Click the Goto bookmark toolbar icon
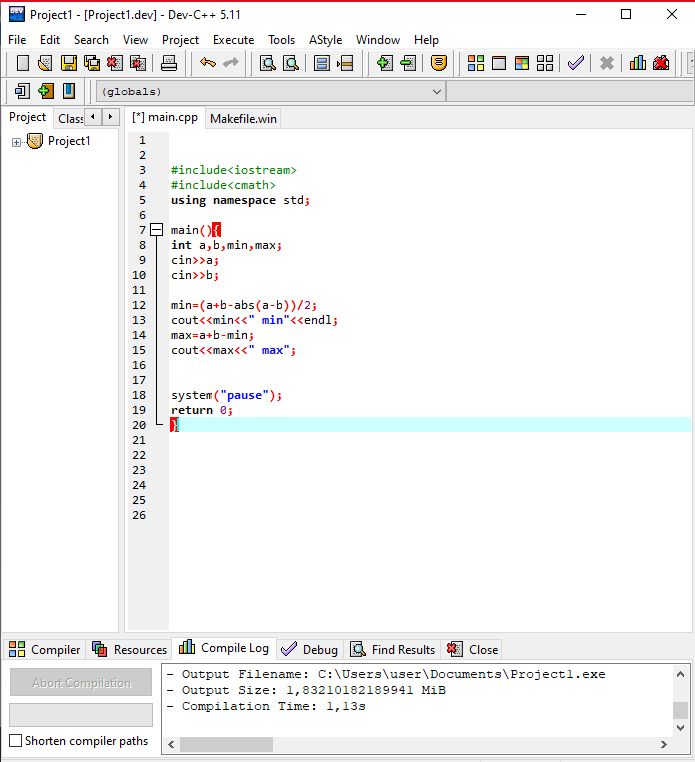 [x=69, y=91]
